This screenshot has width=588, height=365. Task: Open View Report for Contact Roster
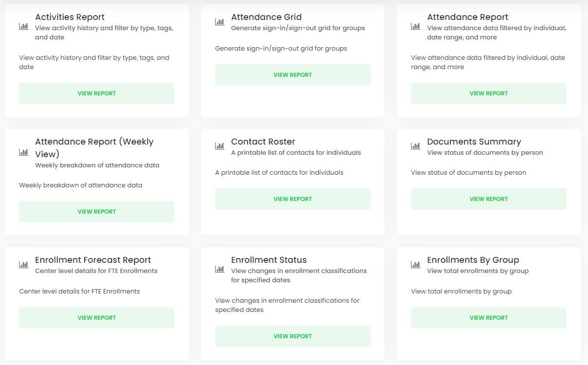[x=293, y=199]
